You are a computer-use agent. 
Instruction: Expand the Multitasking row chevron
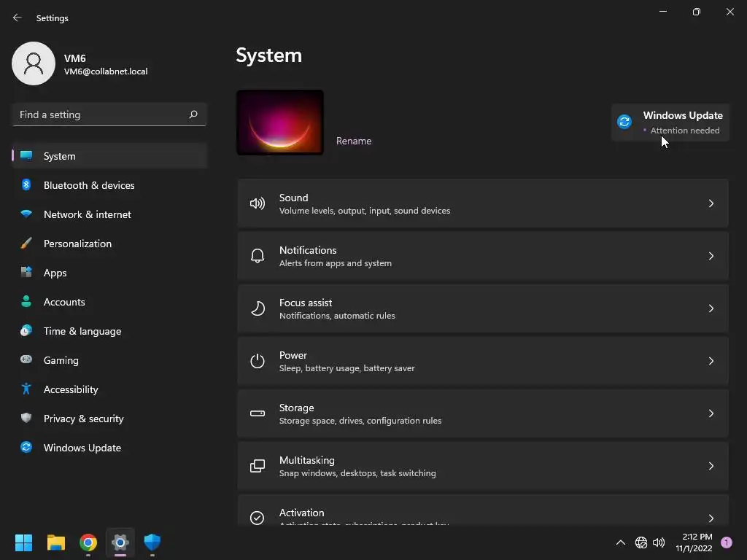tap(711, 466)
